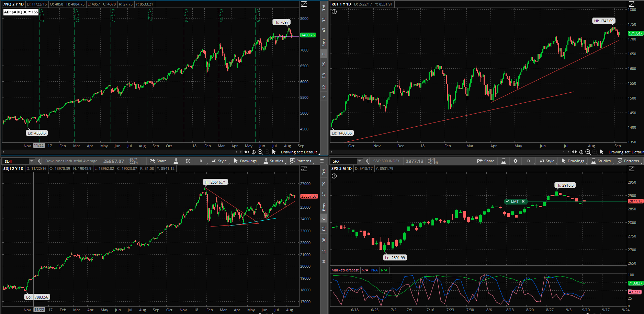The height and width of the screenshot is (314, 644).
Task: Click into the SPX symbol input field
Action: pos(344,161)
